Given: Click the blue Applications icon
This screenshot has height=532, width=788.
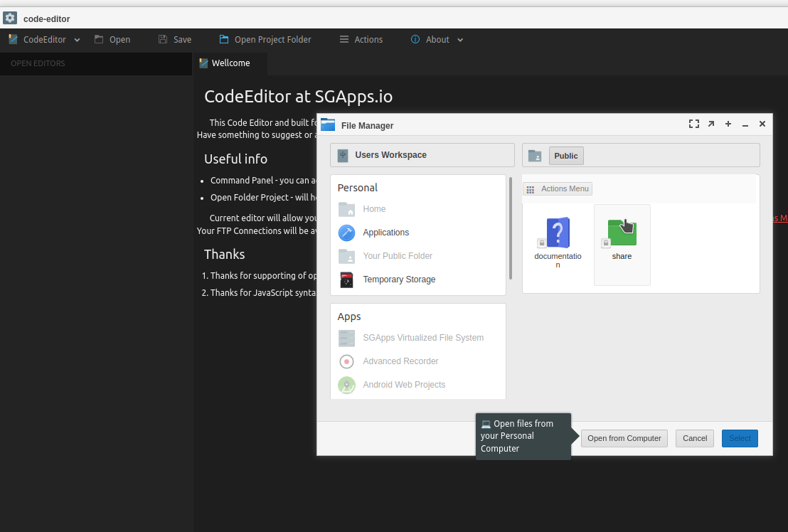Looking at the screenshot, I should click(x=347, y=233).
